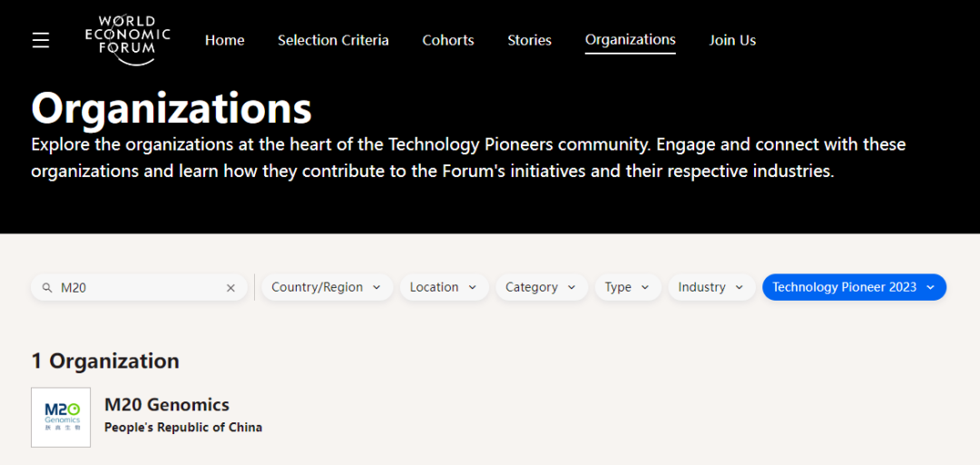Navigate to Cohorts

coord(448,41)
